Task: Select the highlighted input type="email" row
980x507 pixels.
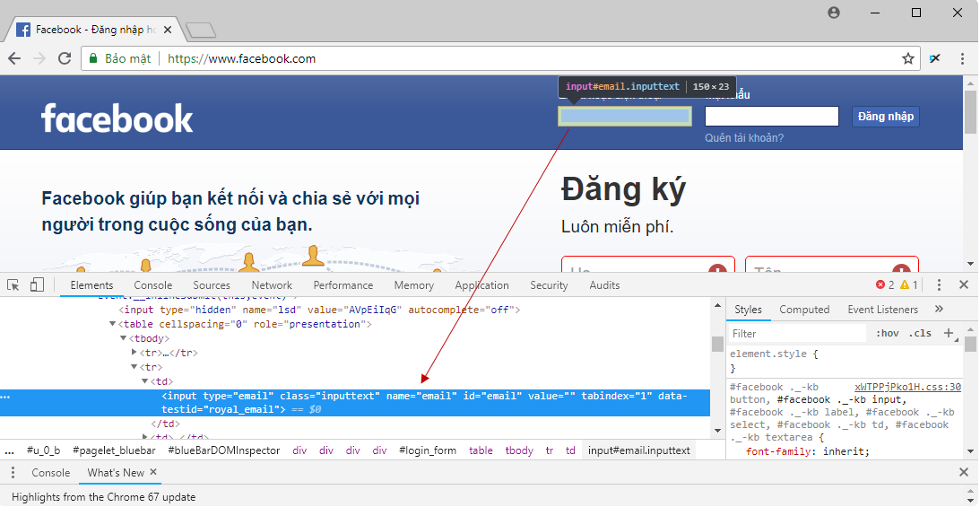Action: (355, 403)
